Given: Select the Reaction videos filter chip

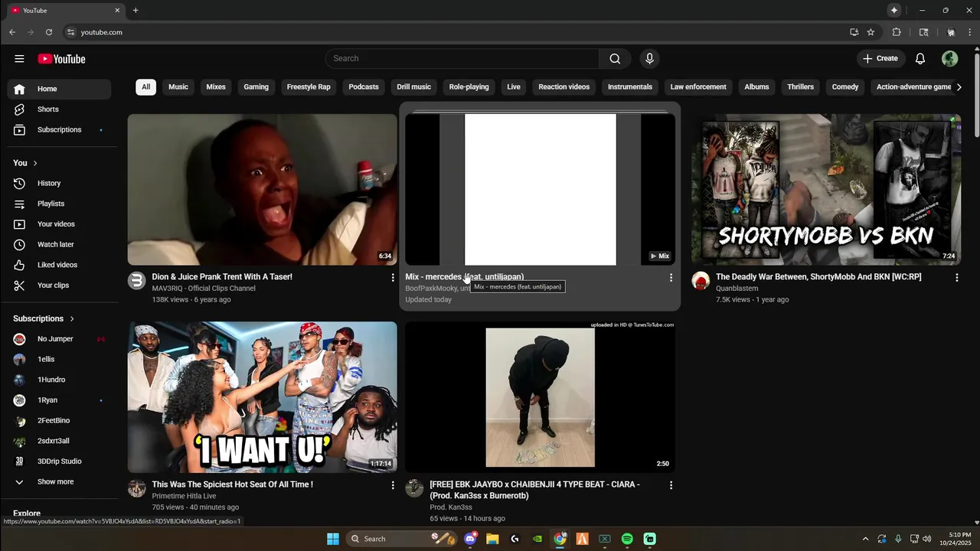Looking at the screenshot, I should pyautogui.click(x=564, y=87).
